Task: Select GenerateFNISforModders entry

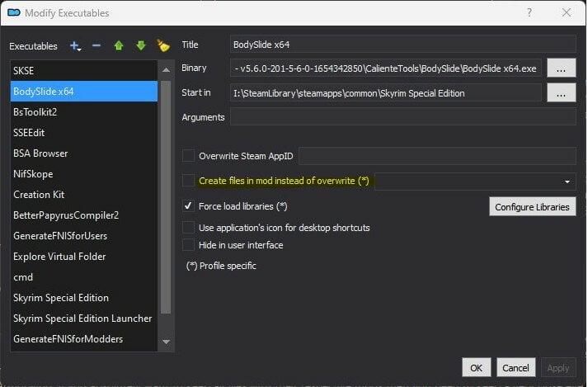Action: point(84,339)
